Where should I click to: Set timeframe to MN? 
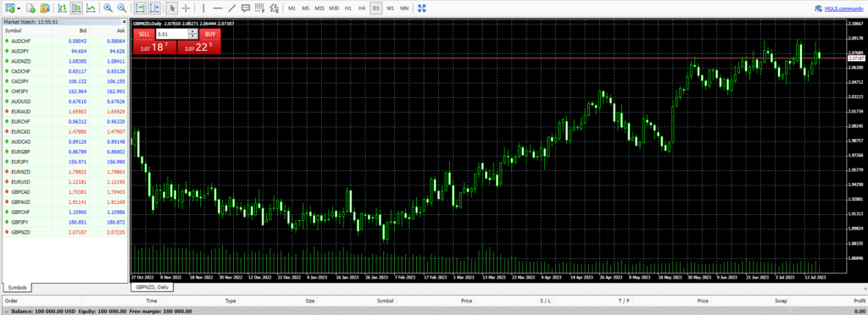[x=404, y=8]
